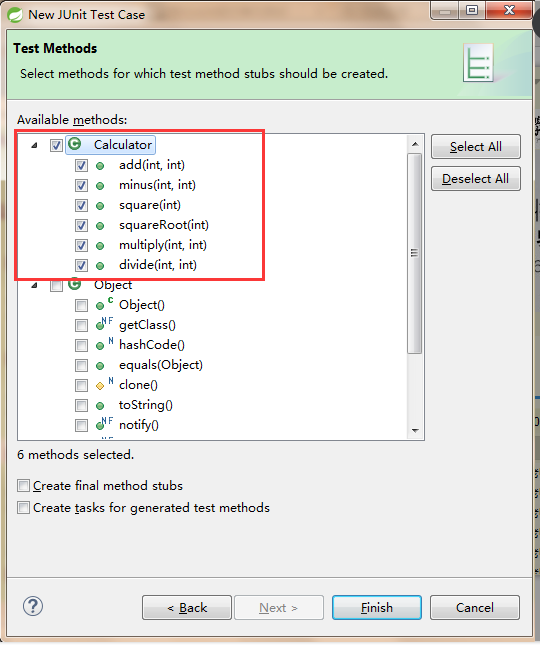540x646 pixels.
Task: Uncheck the multiply(int, int) method checkbox
Action: coord(81,245)
